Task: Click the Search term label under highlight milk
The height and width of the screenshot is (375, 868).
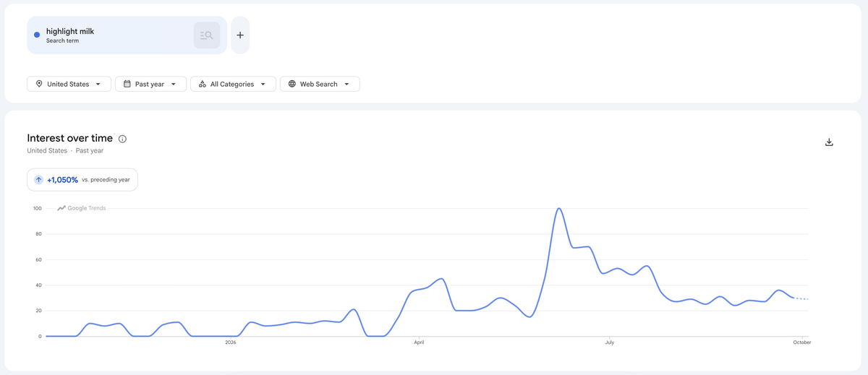Action: 62,41
